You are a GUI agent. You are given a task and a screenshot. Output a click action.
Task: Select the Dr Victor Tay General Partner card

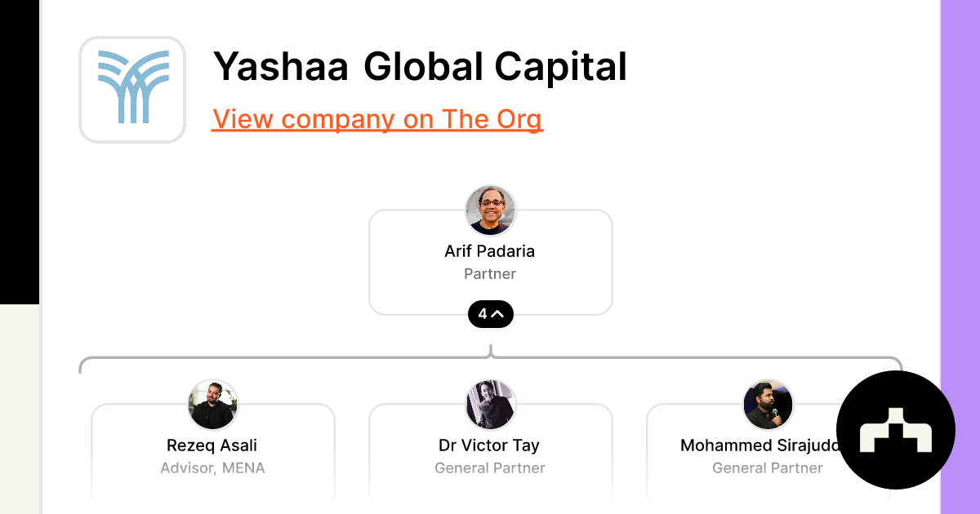coord(490,455)
